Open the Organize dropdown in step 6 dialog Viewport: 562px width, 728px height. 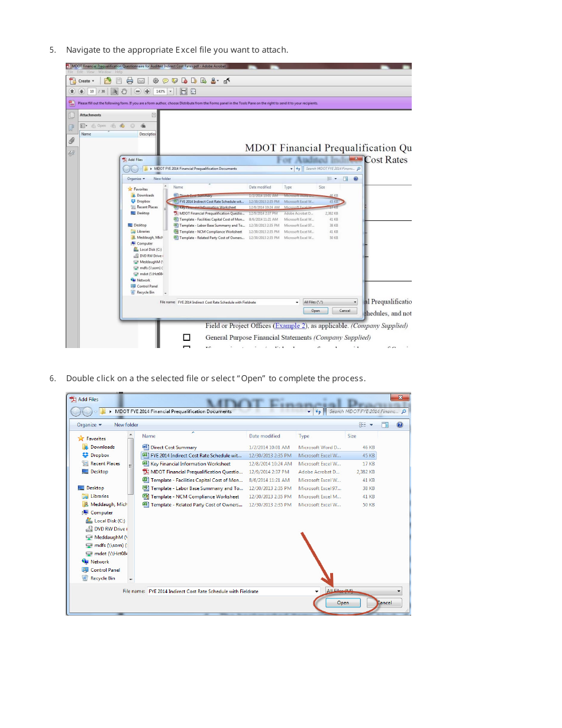(x=89, y=425)
